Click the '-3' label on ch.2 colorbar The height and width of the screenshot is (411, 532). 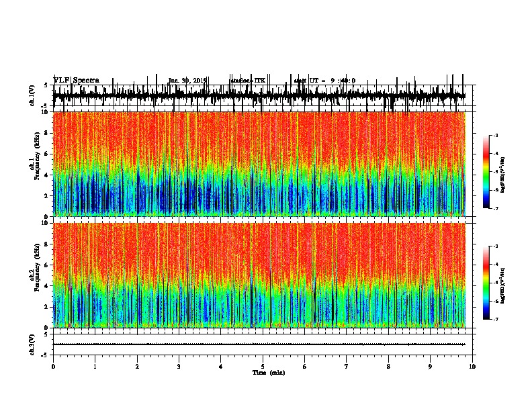[495, 246]
